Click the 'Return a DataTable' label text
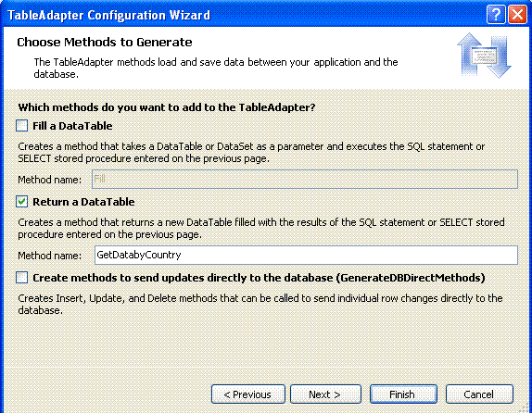 tap(83, 202)
